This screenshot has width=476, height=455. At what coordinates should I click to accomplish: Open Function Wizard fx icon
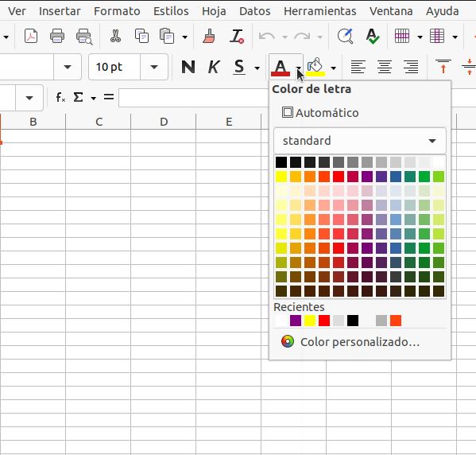(x=60, y=98)
